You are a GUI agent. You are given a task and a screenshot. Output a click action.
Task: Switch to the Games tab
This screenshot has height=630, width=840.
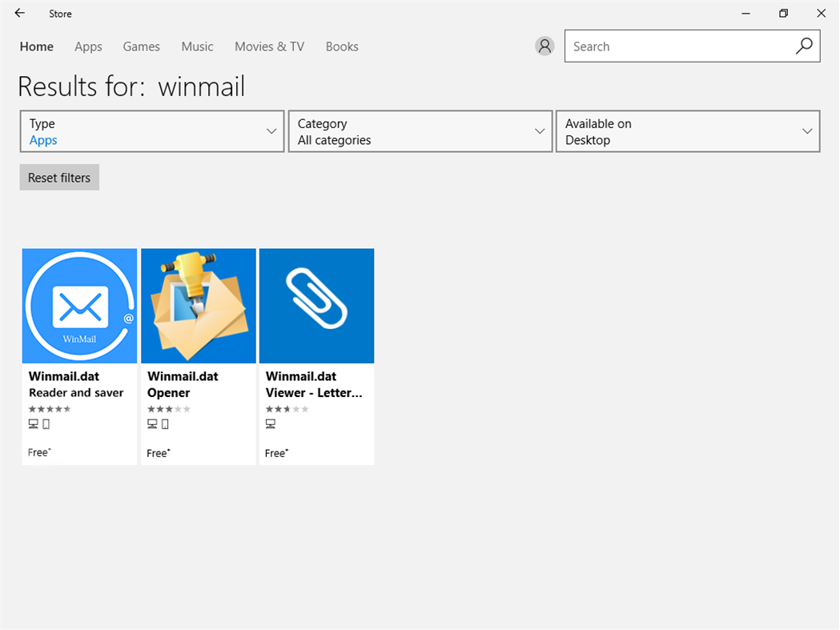pos(141,46)
